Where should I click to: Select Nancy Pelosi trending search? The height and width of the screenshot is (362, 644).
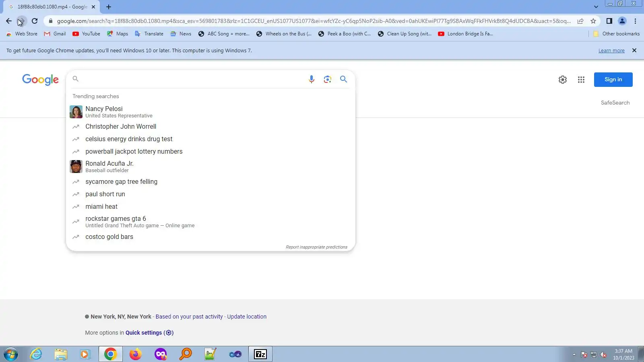[211, 112]
